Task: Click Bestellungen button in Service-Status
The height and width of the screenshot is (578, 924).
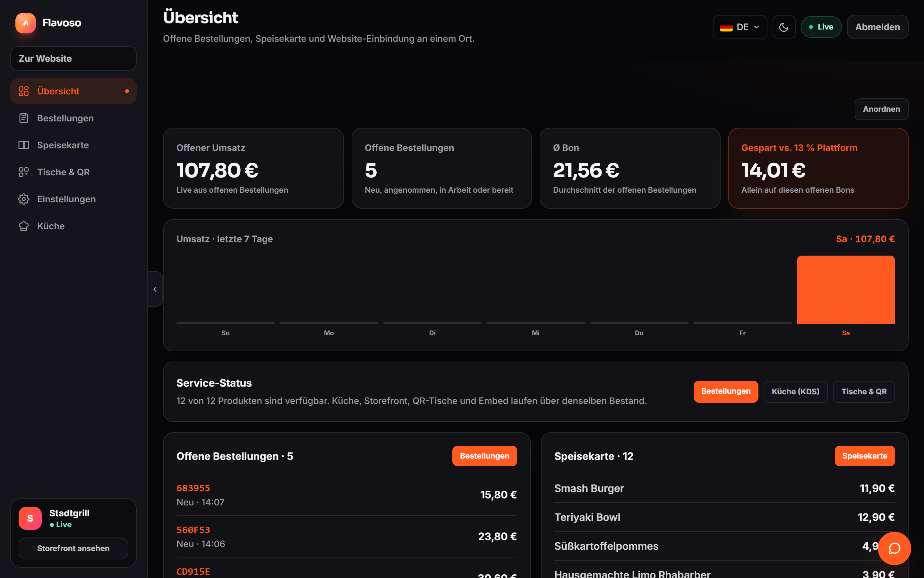Action: [726, 391]
